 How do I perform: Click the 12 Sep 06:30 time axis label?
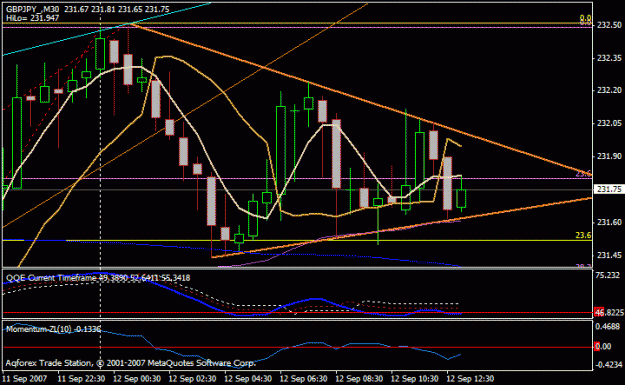click(303, 379)
